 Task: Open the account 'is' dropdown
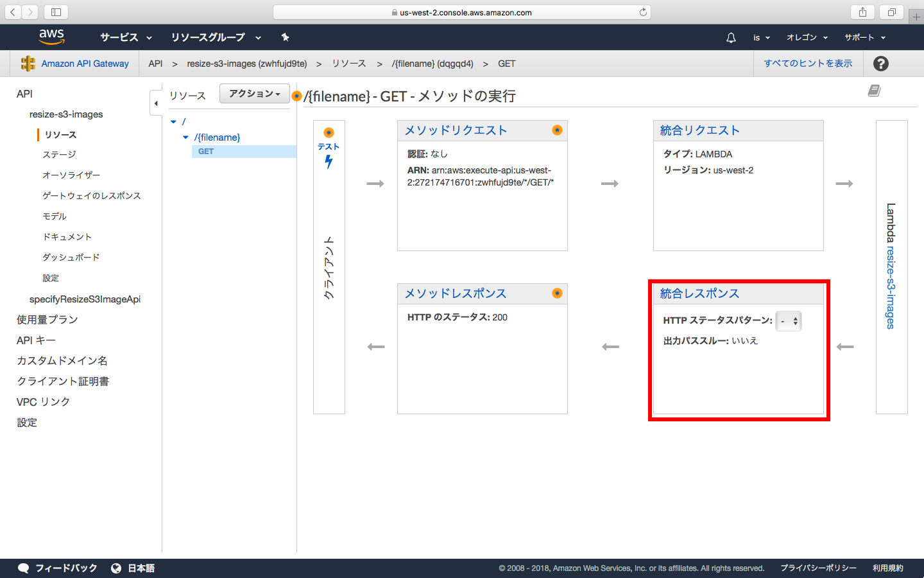coord(761,38)
